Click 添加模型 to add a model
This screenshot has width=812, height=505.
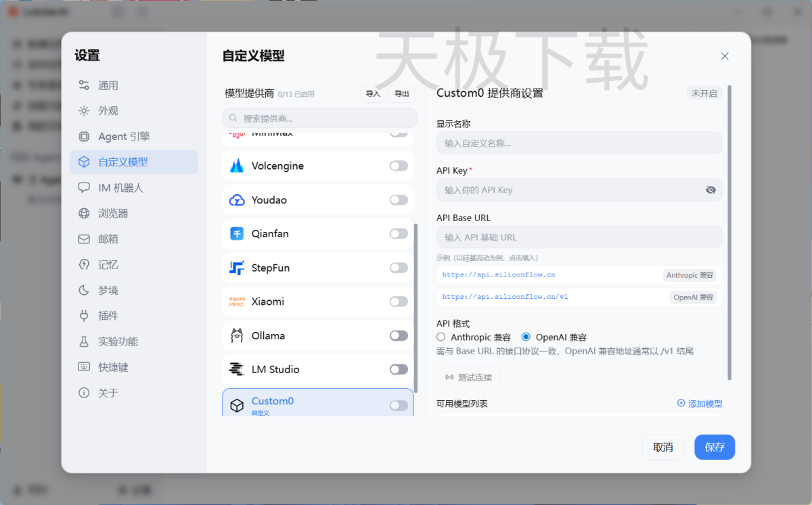click(x=700, y=404)
